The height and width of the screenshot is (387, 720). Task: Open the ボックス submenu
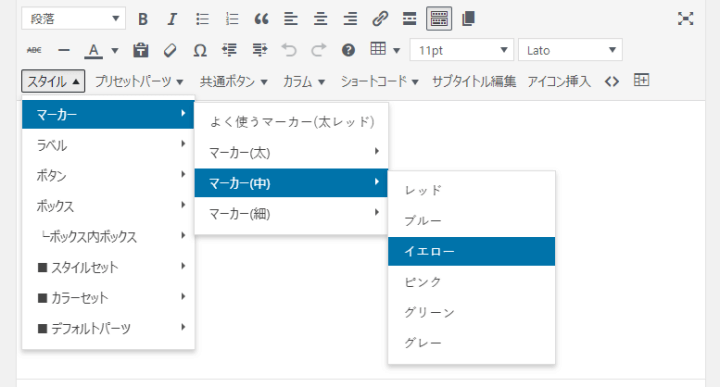click(x=108, y=206)
